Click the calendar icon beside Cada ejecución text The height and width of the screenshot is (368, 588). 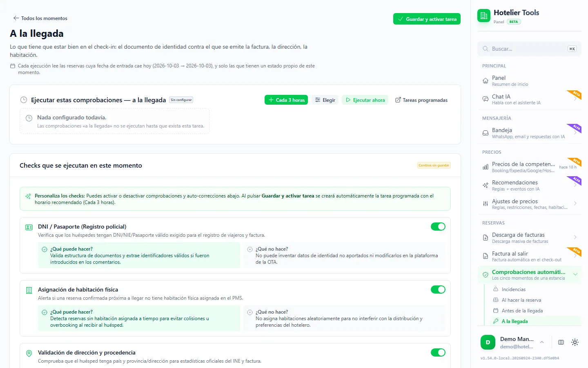[x=12, y=66]
